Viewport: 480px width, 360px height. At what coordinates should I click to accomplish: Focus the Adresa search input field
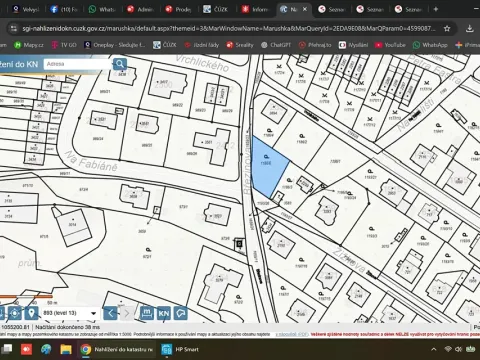(x=77, y=64)
